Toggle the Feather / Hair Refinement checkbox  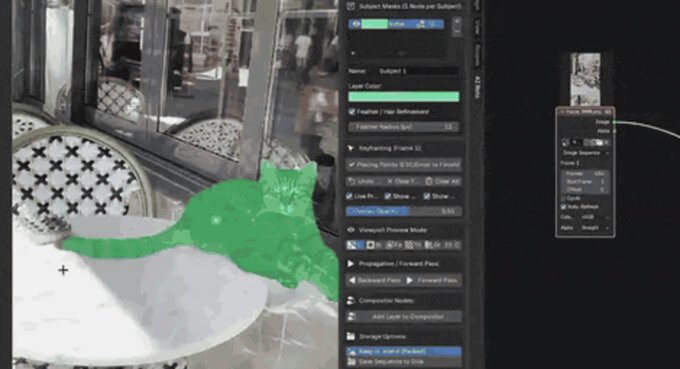(x=352, y=112)
